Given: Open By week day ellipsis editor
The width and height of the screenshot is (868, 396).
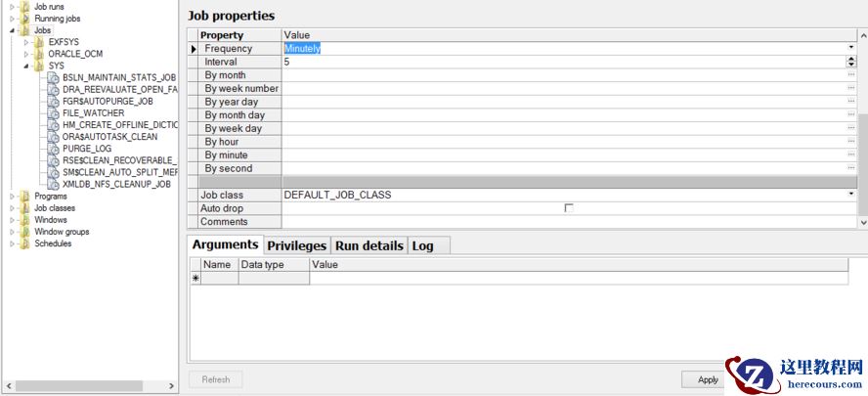Looking at the screenshot, I should (851, 128).
